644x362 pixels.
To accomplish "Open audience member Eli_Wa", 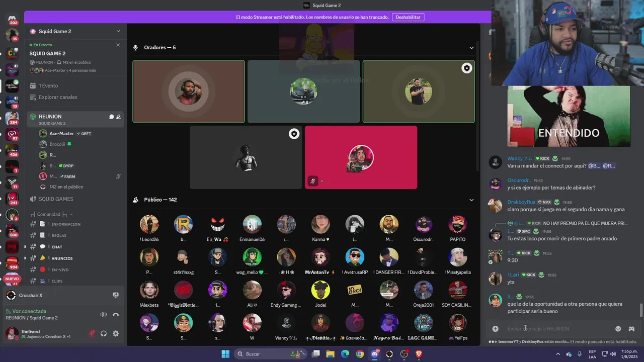I will click(x=217, y=229).
